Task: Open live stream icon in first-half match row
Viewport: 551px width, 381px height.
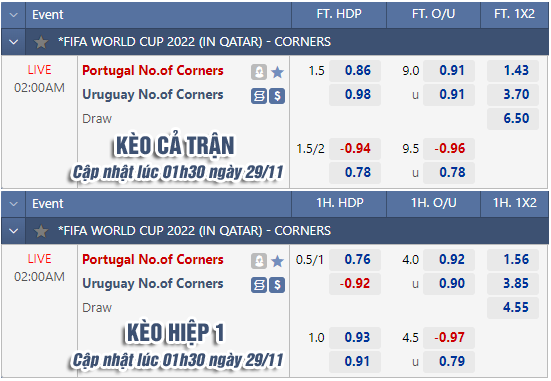Action: tap(259, 261)
